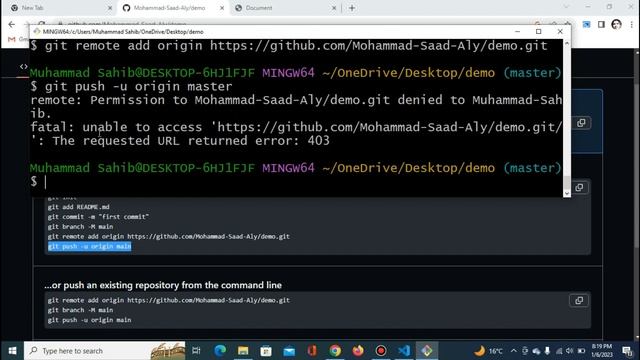Open Microsoft Office from taskbar
640x360 pixels.
(312, 351)
